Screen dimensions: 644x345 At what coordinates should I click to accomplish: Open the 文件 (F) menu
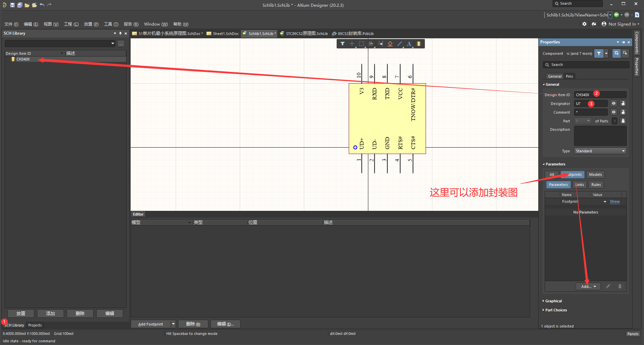(11, 24)
